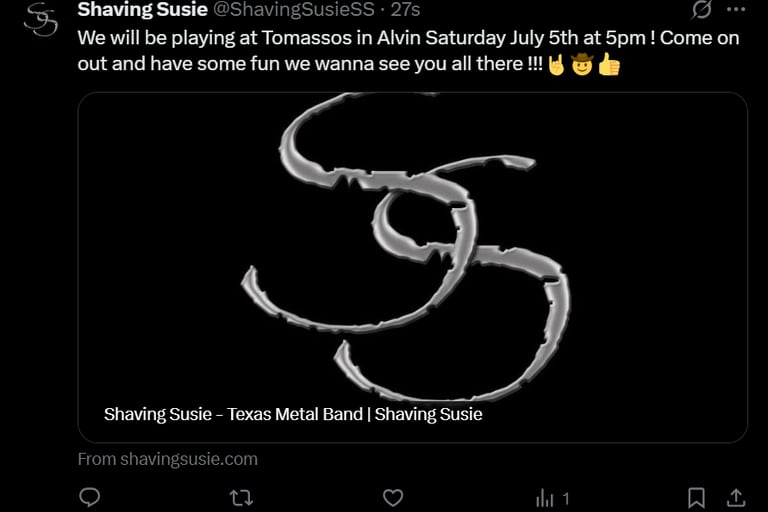Click the cowboy hat face emoji
Viewport: 768px width, 512px height.
pos(582,65)
